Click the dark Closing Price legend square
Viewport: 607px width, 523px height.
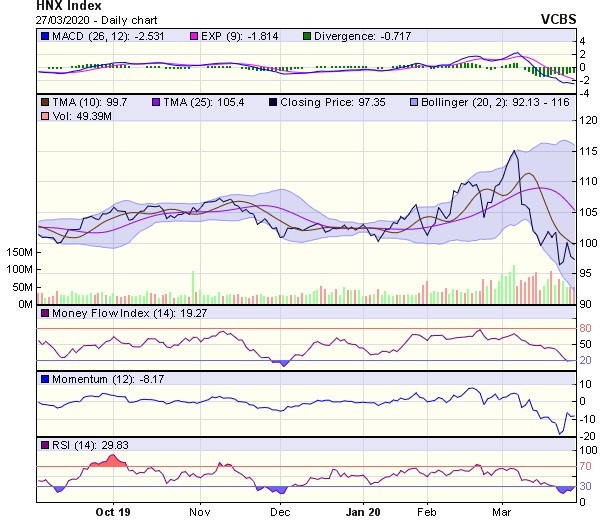(x=273, y=102)
